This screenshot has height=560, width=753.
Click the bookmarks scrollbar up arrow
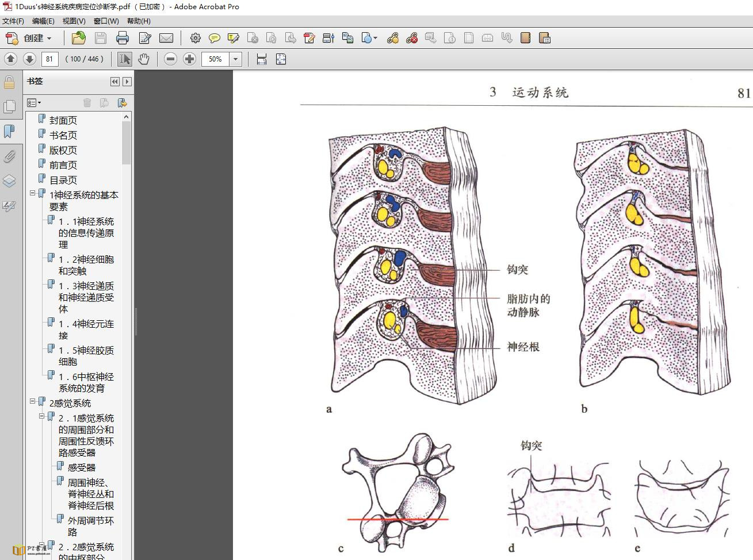click(127, 117)
